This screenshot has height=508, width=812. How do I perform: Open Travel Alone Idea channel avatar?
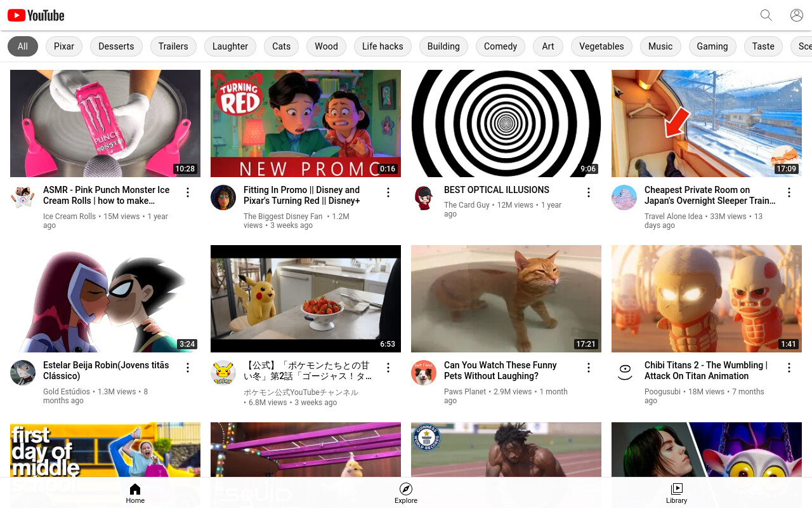(624, 197)
